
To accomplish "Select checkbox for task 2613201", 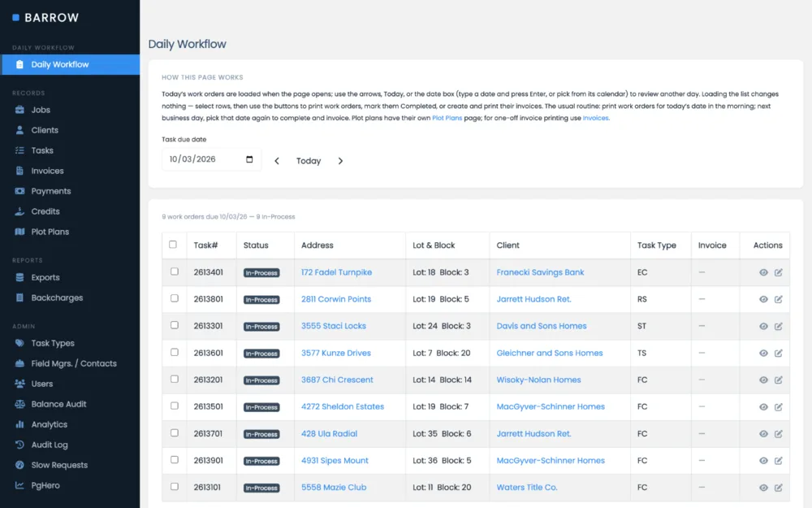I will point(175,380).
